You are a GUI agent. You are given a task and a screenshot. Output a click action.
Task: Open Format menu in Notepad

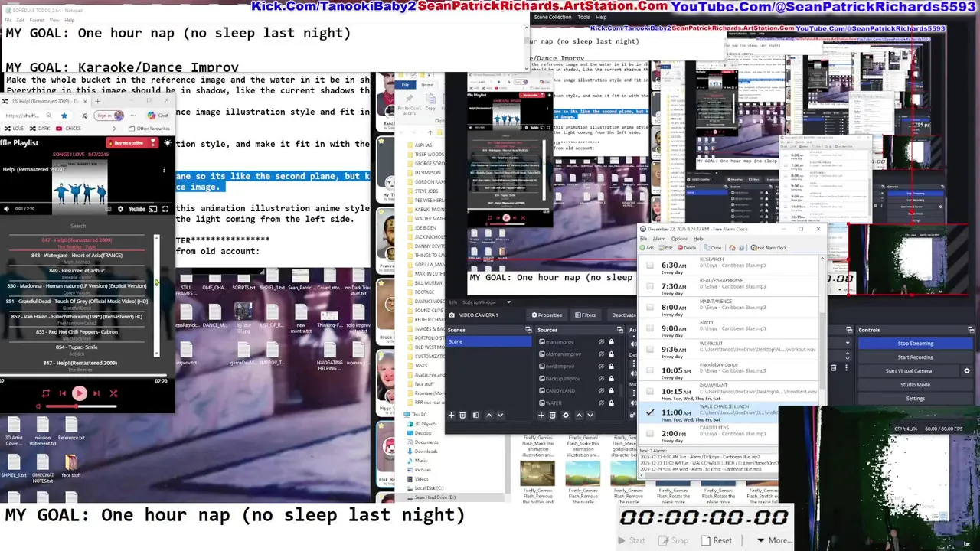click(x=37, y=20)
